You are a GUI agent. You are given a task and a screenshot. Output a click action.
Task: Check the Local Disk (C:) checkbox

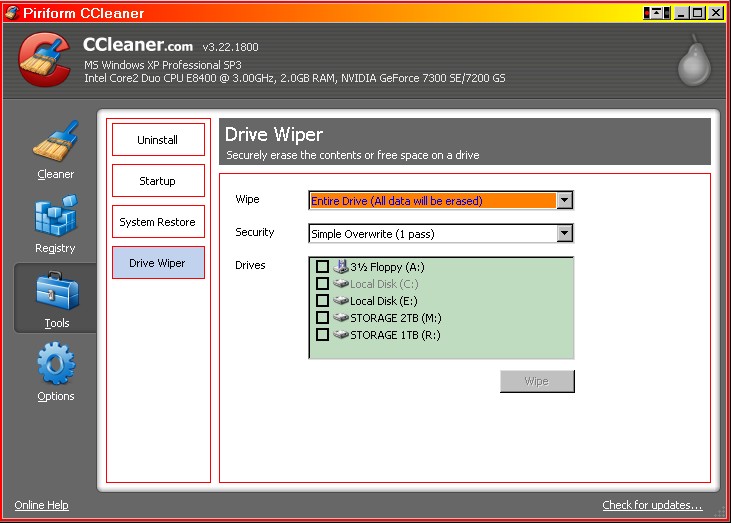pyautogui.click(x=322, y=283)
